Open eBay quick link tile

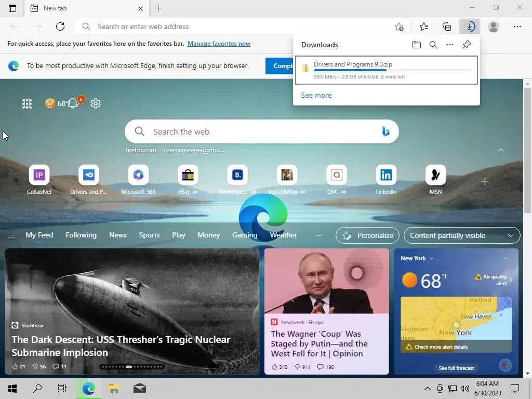[188, 180]
